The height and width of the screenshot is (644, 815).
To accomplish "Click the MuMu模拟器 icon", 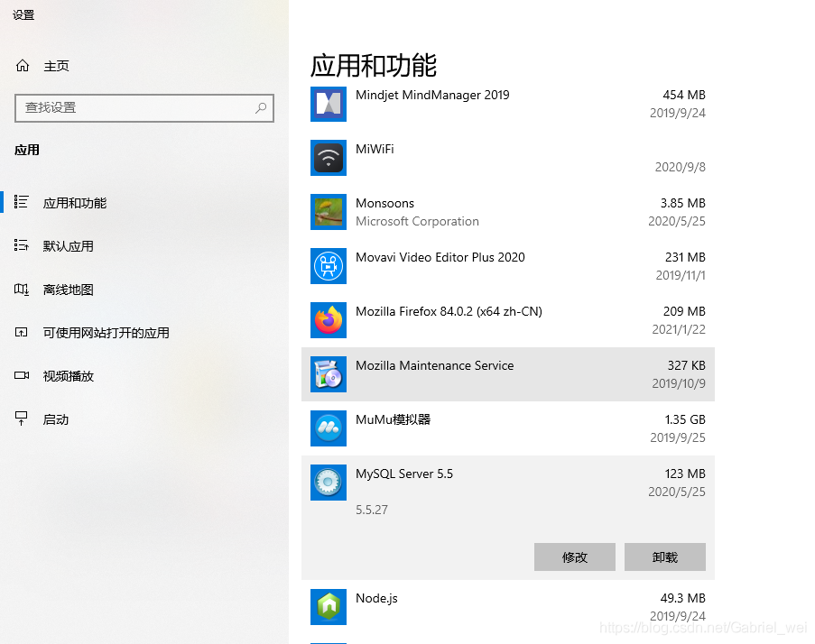I will click(328, 428).
